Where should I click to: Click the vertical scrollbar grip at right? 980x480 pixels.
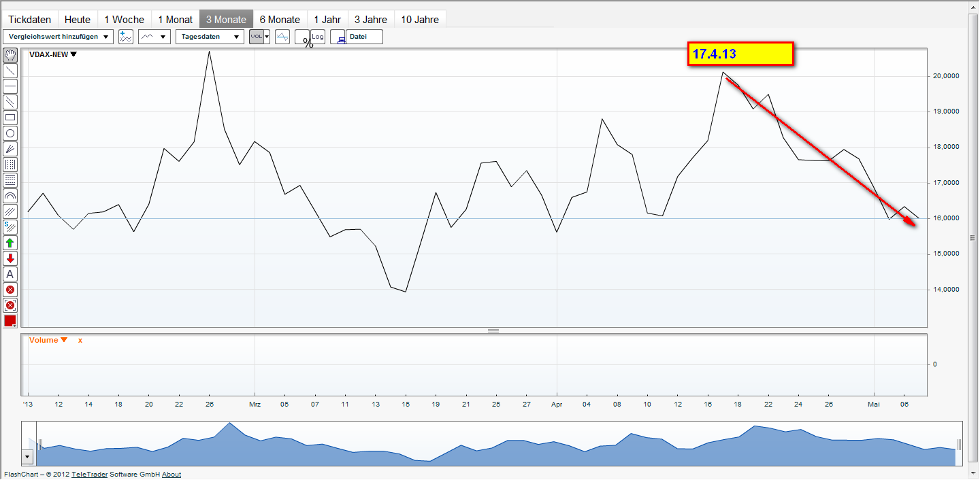973,238
